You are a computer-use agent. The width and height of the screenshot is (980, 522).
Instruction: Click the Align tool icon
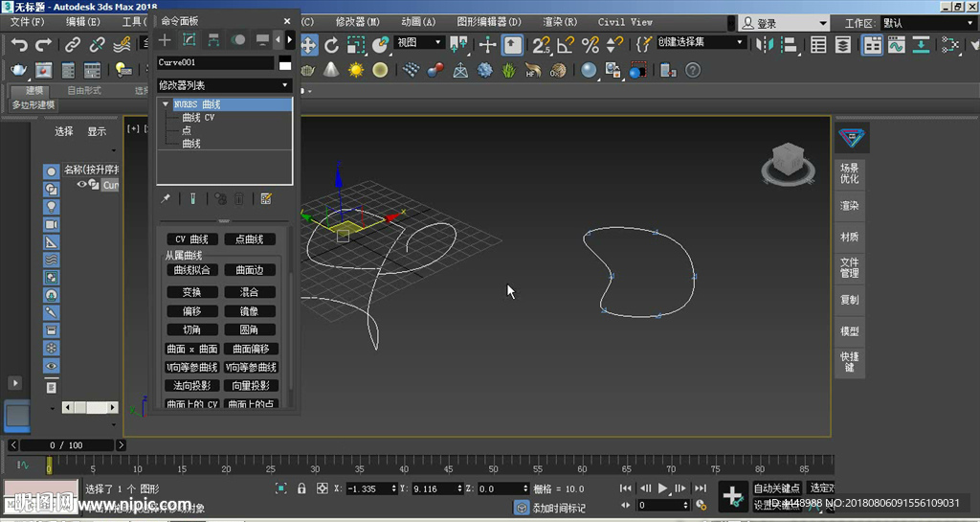point(790,45)
